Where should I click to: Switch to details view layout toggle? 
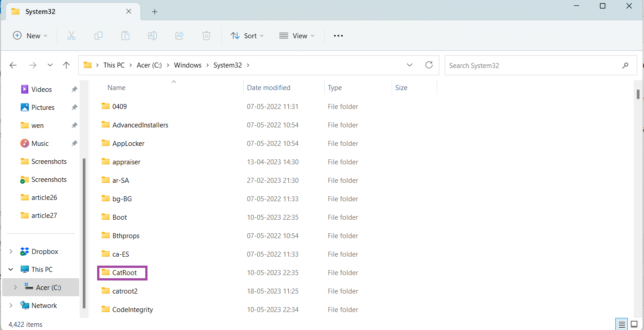(x=622, y=324)
